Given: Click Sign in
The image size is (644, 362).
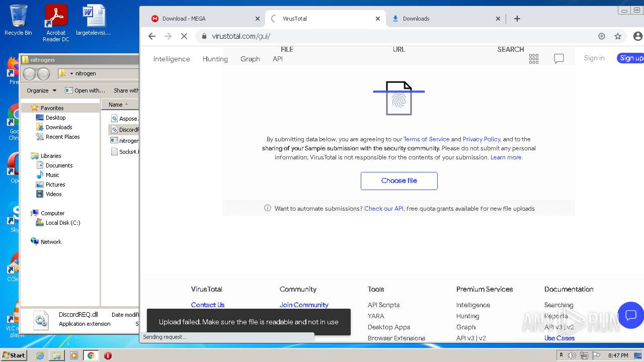Looking at the screenshot, I should (594, 58).
